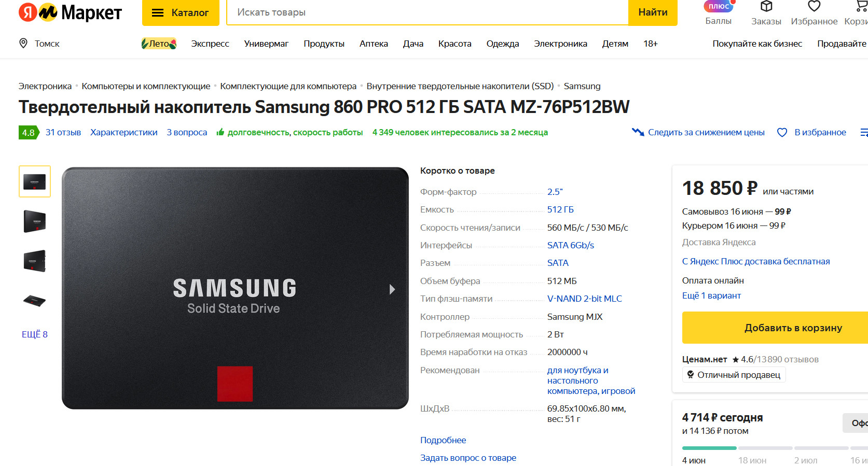Add product to favorites with В избранное
The height and width of the screenshot is (466, 868).
coord(812,133)
